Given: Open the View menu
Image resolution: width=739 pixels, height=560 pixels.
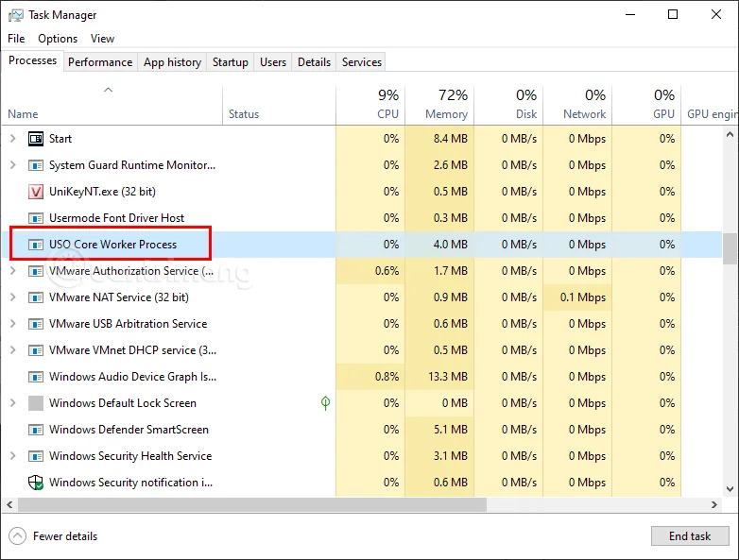Looking at the screenshot, I should coord(102,39).
